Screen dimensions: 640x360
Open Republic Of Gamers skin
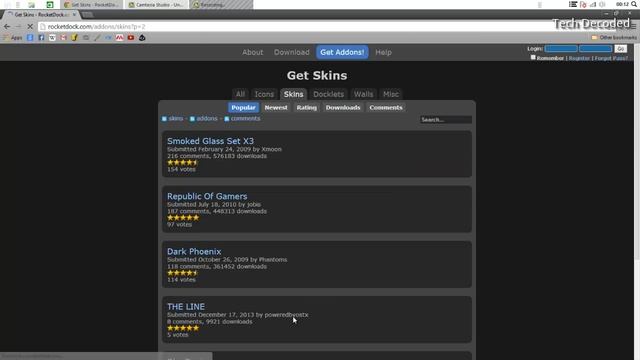click(x=207, y=196)
